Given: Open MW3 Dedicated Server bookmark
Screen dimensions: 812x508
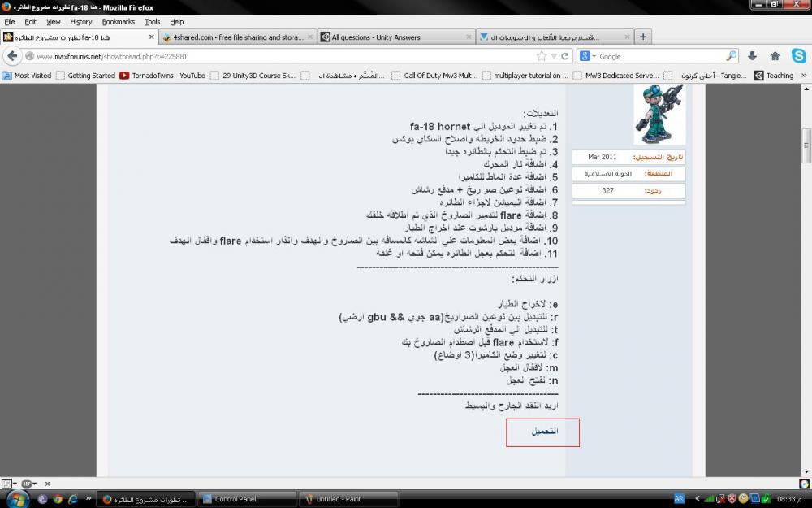Looking at the screenshot, I should pos(616,75).
